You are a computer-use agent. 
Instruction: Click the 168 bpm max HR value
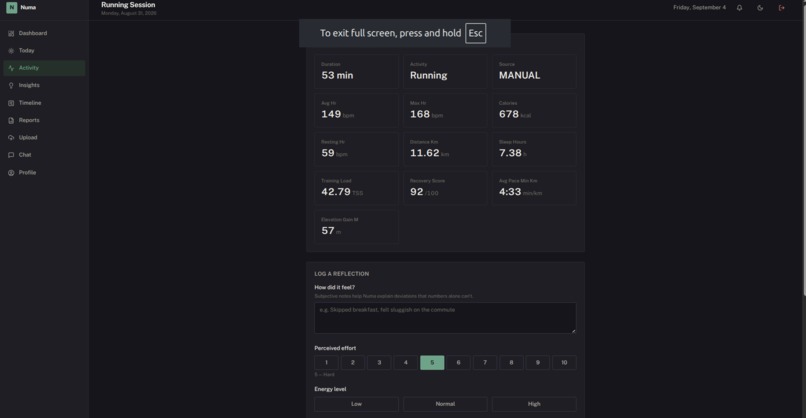point(426,114)
